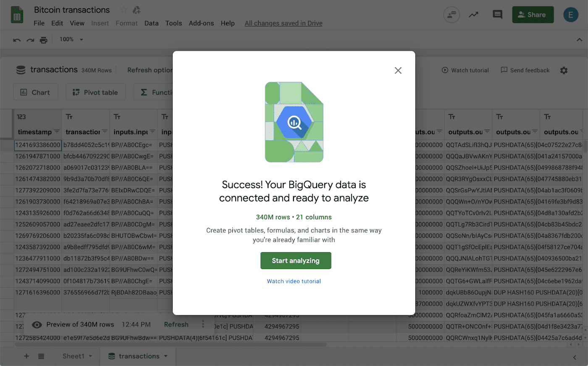Open the connected sheet settings gear
The height and width of the screenshot is (366, 588).
click(x=564, y=71)
